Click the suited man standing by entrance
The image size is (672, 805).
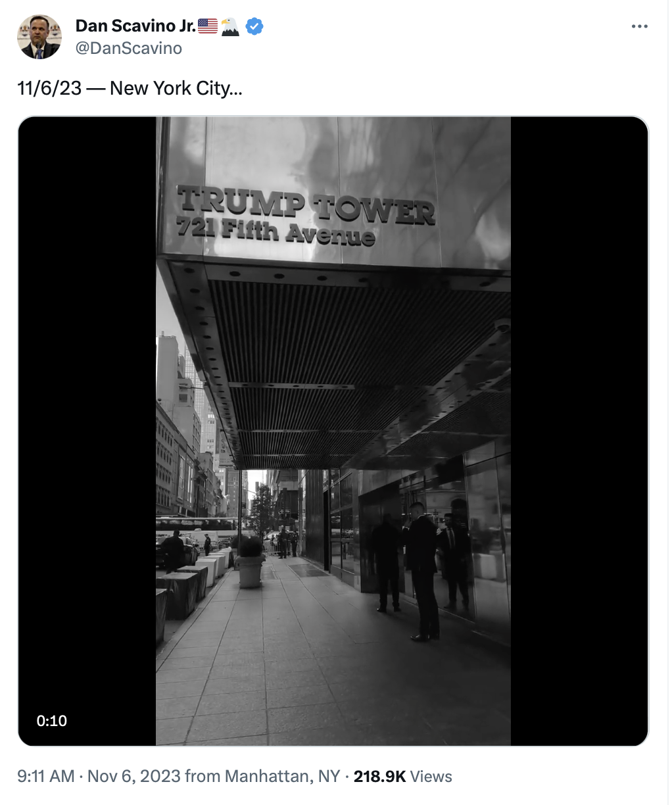pos(422,572)
